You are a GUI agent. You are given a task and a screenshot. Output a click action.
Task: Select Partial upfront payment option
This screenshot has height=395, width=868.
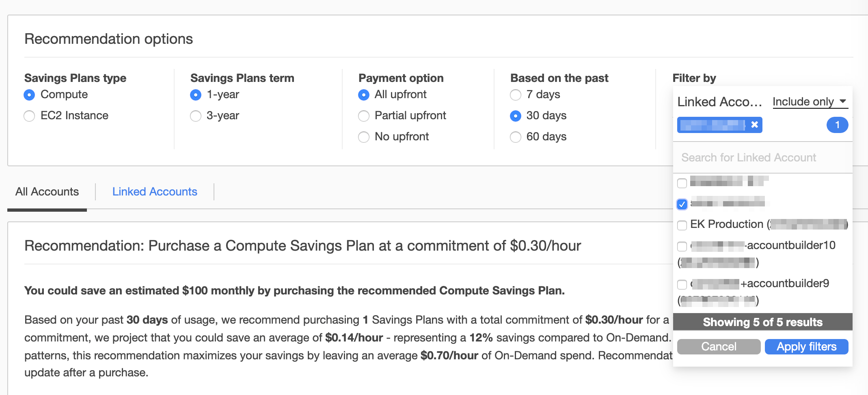(364, 116)
